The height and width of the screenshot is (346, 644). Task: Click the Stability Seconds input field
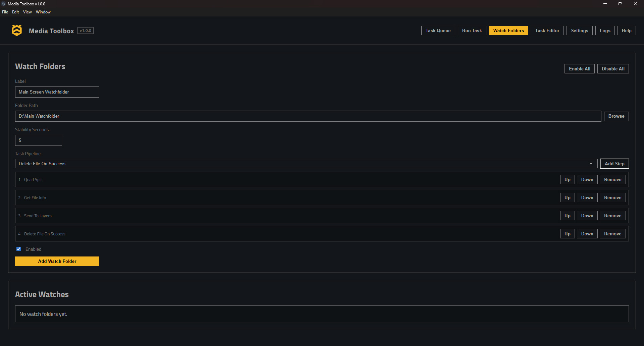[x=38, y=140]
